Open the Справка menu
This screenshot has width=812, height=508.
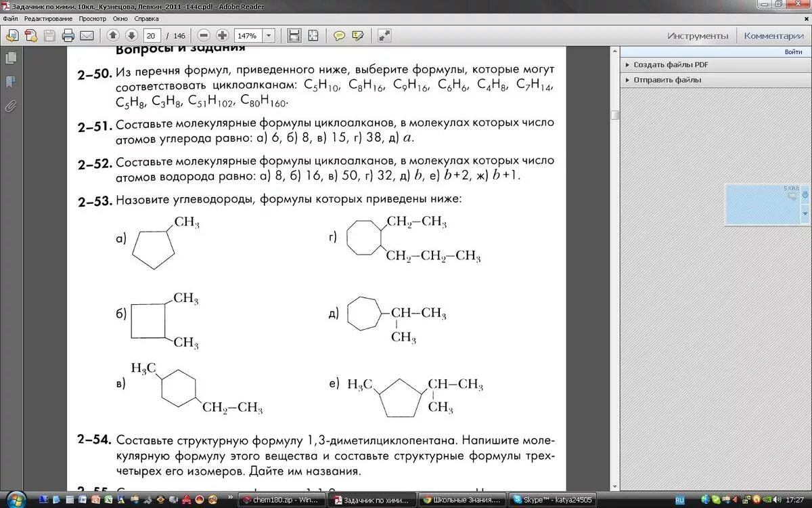pos(147,18)
